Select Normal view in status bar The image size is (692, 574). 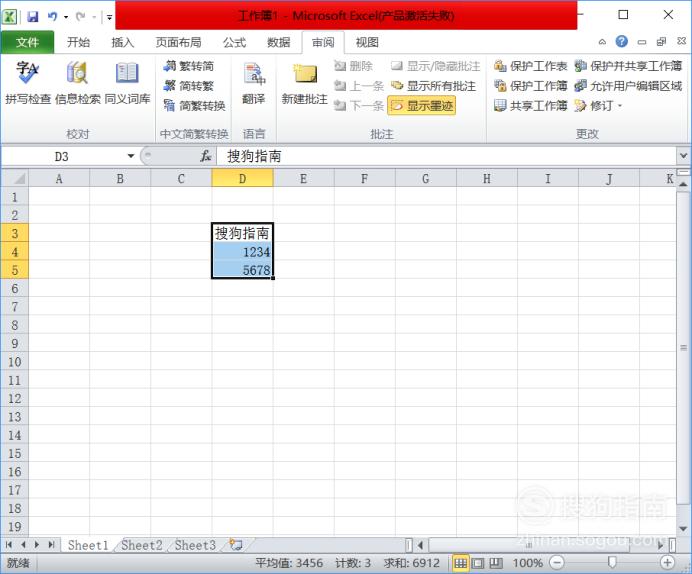point(460,563)
